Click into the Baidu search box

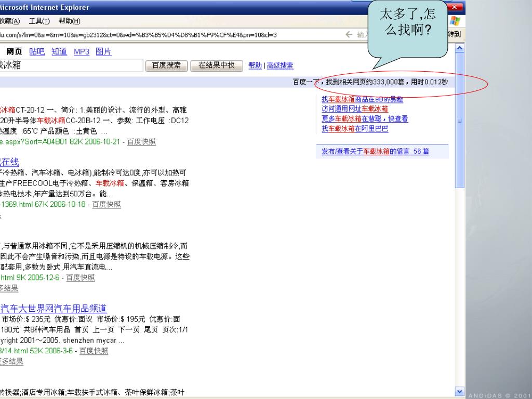(71, 65)
